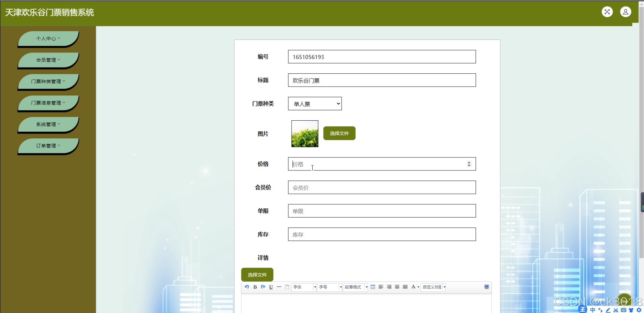
Task: Click the fullscreen toggle icon in header
Action: click(x=607, y=12)
